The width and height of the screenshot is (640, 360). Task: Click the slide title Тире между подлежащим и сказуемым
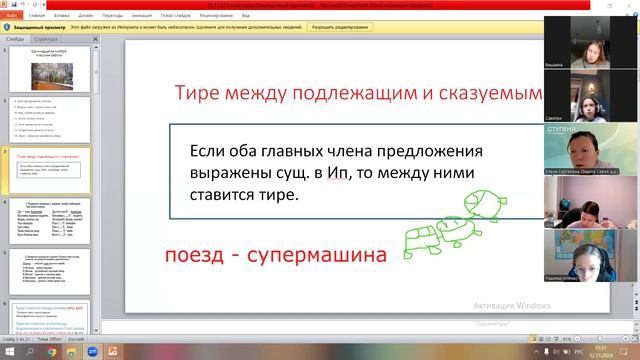click(358, 93)
